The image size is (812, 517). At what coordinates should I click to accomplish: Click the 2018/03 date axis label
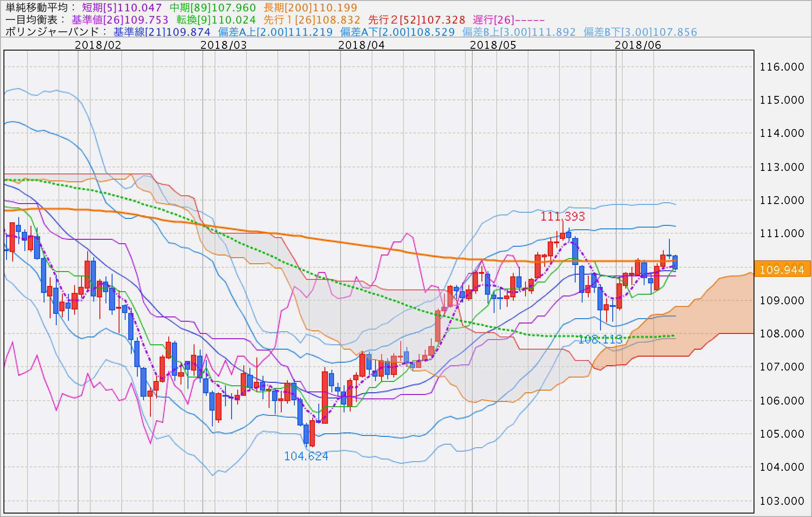tap(224, 45)
